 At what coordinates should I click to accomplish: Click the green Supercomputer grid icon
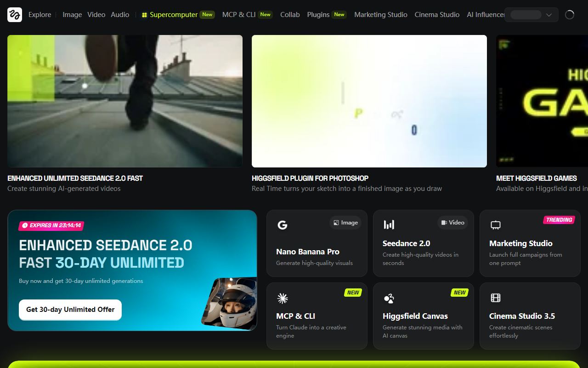coord(144,15)
